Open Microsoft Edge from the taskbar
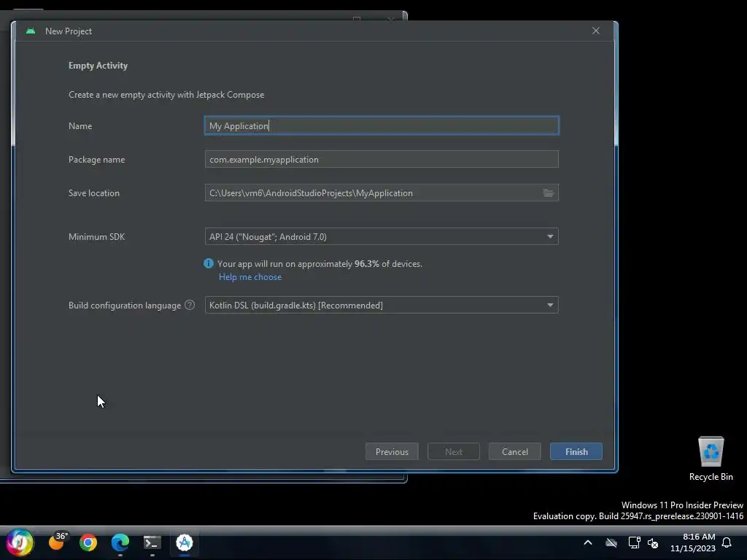Screen dimensions: 747x560 (120, 542)
